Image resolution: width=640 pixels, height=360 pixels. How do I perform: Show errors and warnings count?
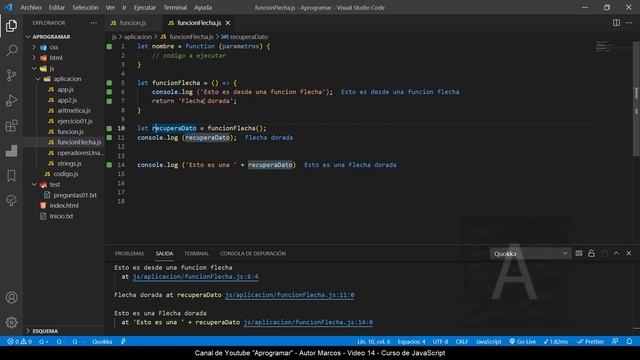tap(20, 342)
